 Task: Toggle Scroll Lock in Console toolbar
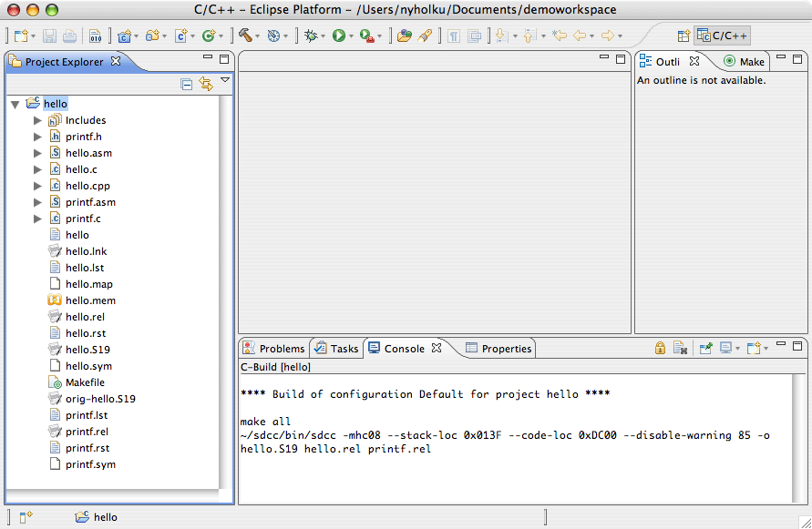(x=660, y=348)
